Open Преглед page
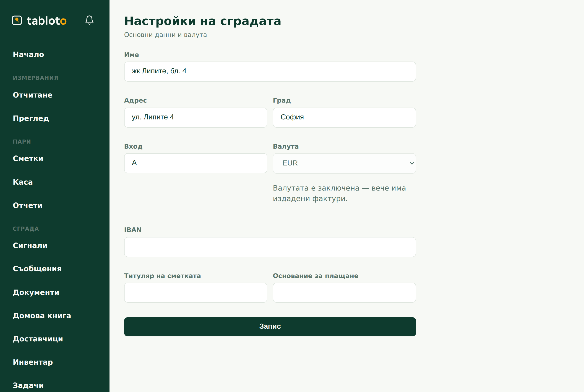584x392 pixels. (31, 118)
